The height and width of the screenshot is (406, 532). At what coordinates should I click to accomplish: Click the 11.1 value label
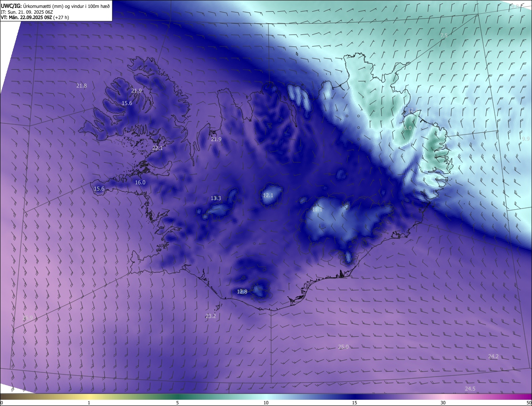coord(317,210)
